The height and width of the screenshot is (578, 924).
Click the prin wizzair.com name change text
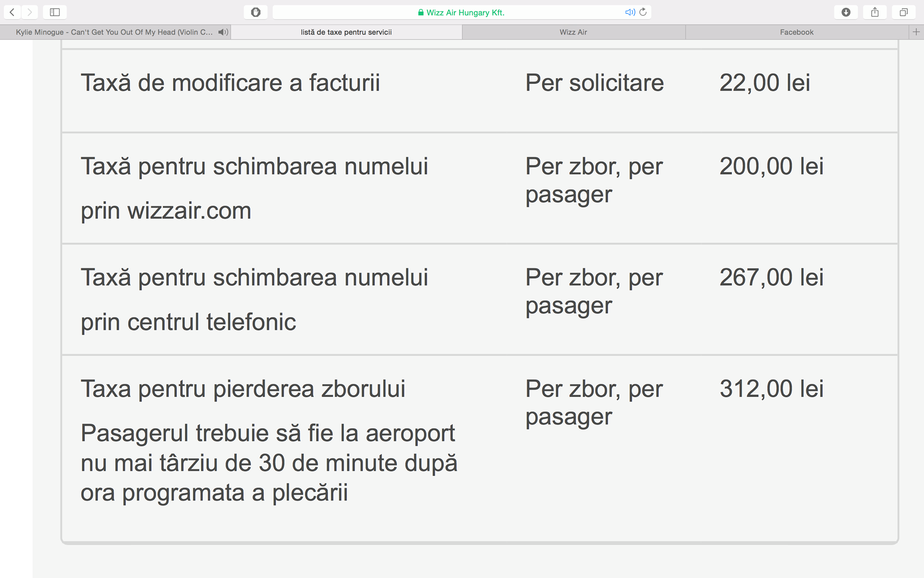point(166,211)
